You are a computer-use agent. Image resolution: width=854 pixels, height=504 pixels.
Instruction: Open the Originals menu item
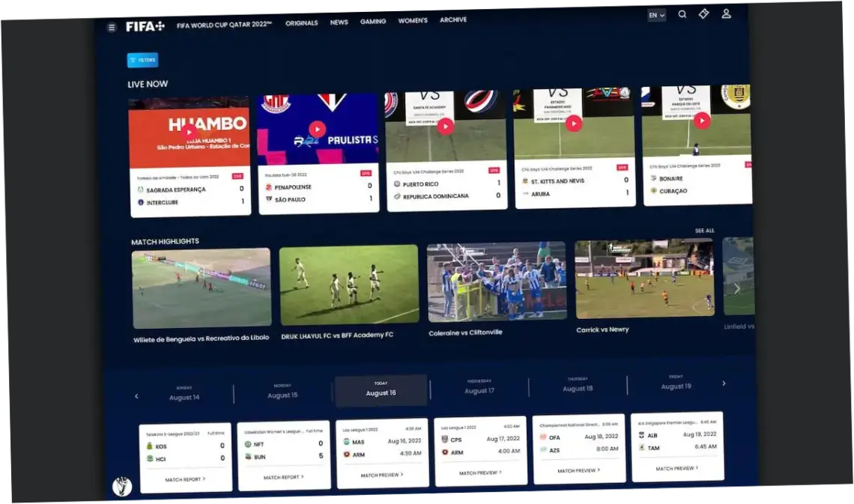[x=301, y=23]
